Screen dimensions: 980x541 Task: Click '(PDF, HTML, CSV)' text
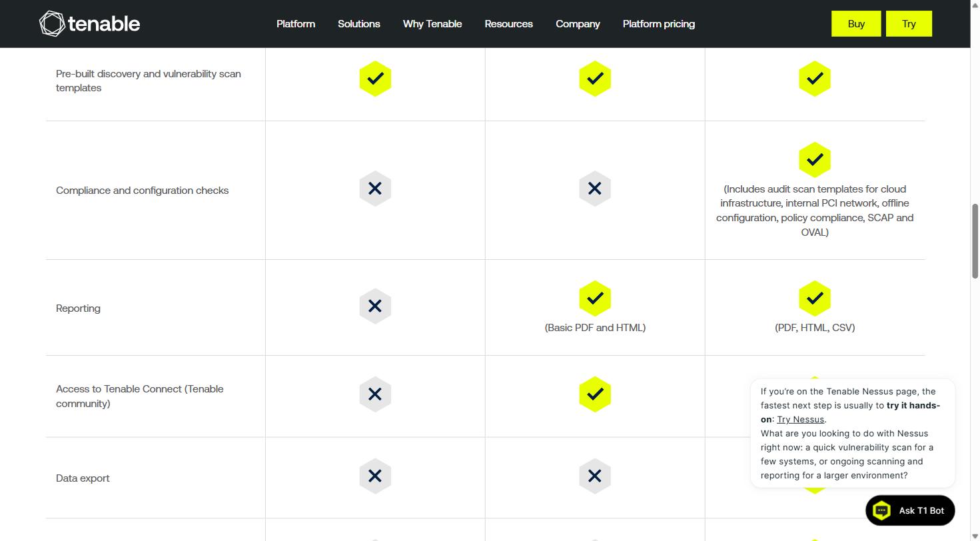[815, 328]
